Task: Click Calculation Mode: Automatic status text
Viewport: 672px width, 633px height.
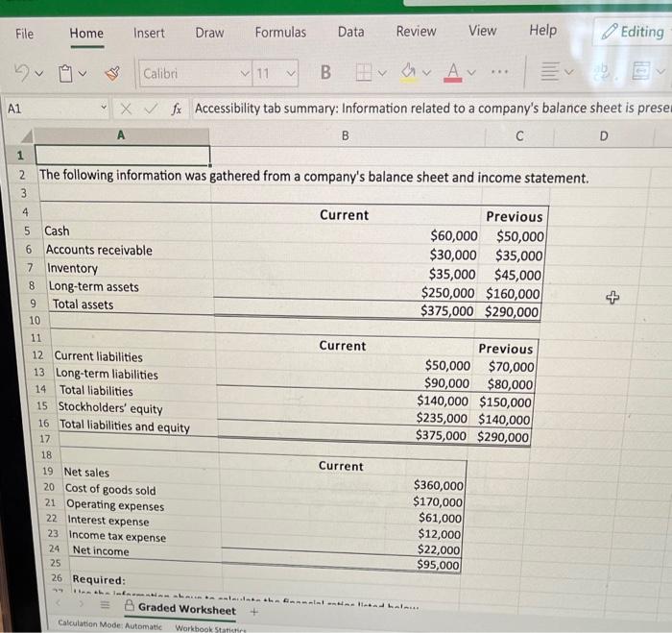Action: [x=110, y=625]
